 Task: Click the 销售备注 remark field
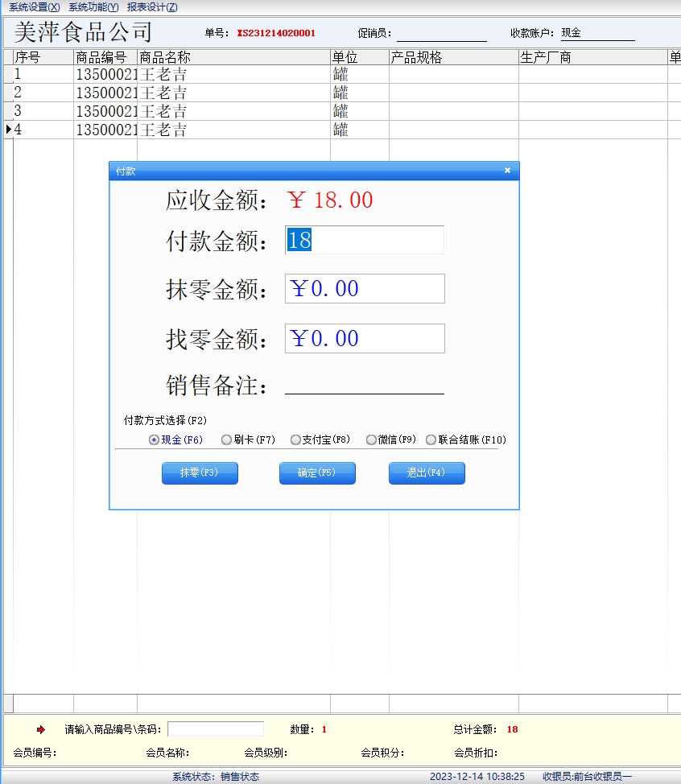pos(365,386)
